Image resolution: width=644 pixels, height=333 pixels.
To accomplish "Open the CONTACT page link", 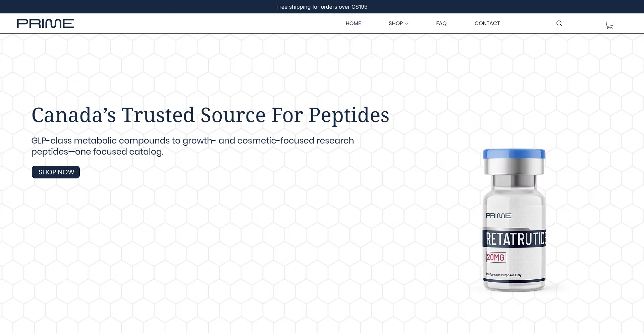I will (x=487, y=23).
